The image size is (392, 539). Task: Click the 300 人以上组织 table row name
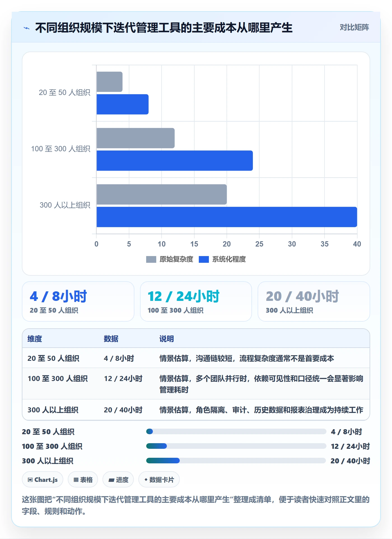pos(53,410)
